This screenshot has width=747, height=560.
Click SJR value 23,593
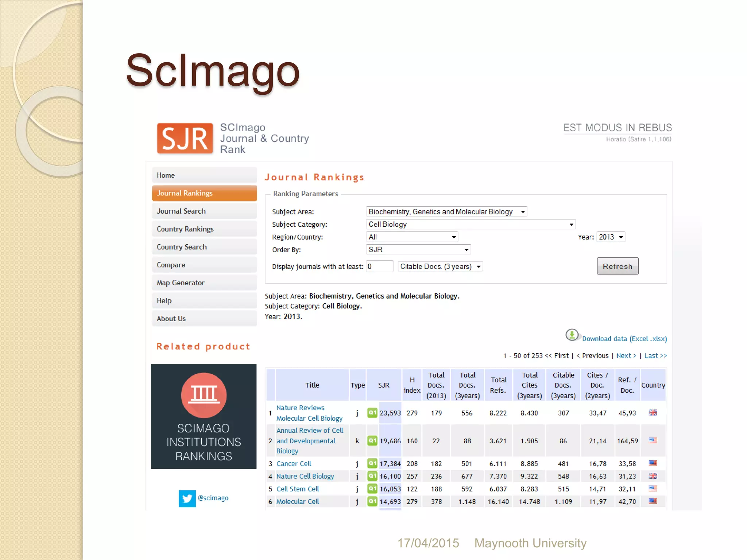[390, 413]
